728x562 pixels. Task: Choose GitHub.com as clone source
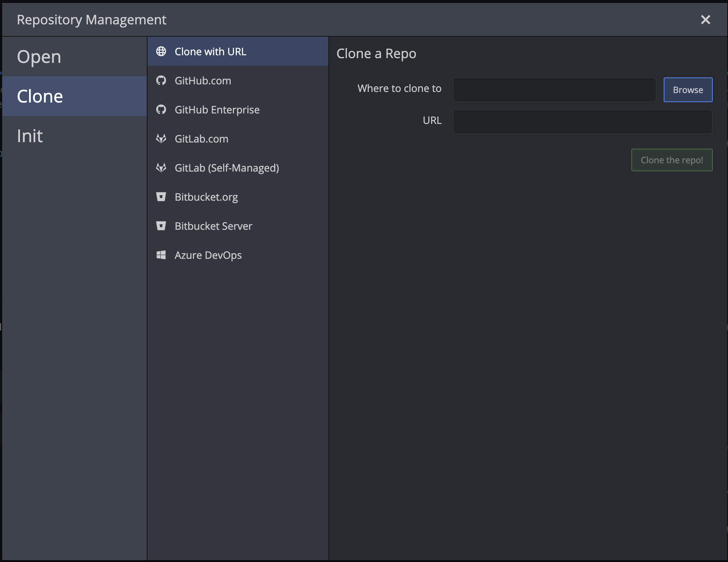(x=203, y=81)
